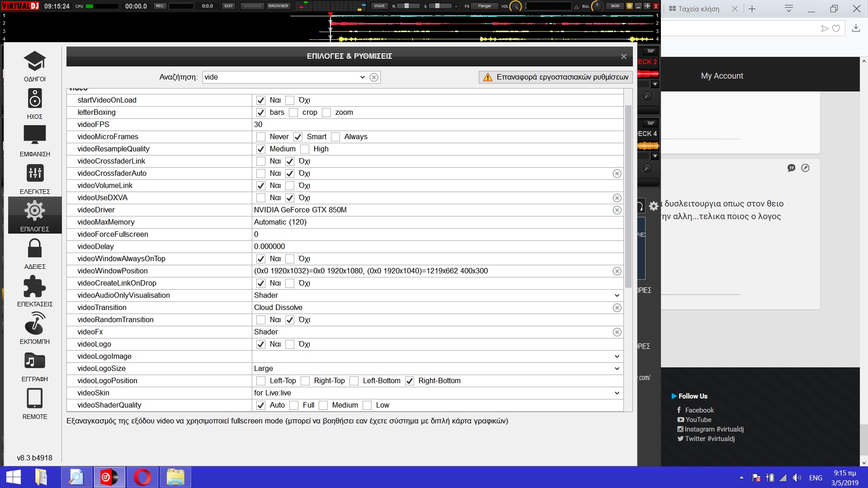Image resolution: width=868 pixels, height=488 pixels.
Task: Open the ΕΜΦΑΝΙΣΗ display settings icon
Action: [35, 136]
